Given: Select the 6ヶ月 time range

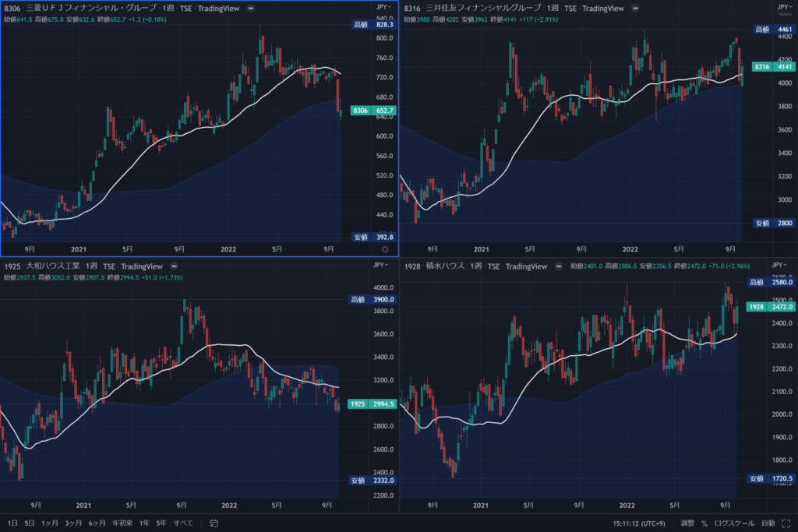Looking at the screenshot, I should click(97, 523).
